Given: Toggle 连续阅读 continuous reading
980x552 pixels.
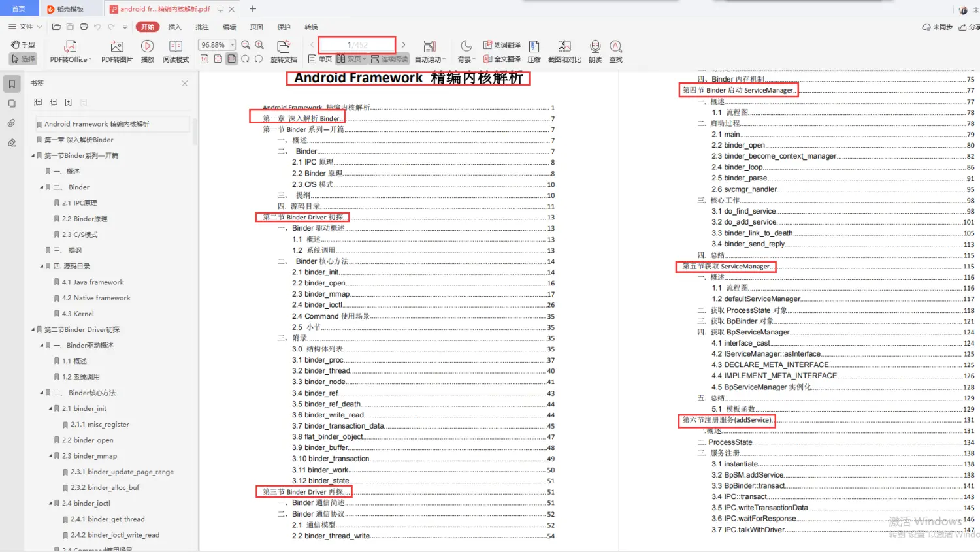Looking at the screenshot, I should 389,59.
